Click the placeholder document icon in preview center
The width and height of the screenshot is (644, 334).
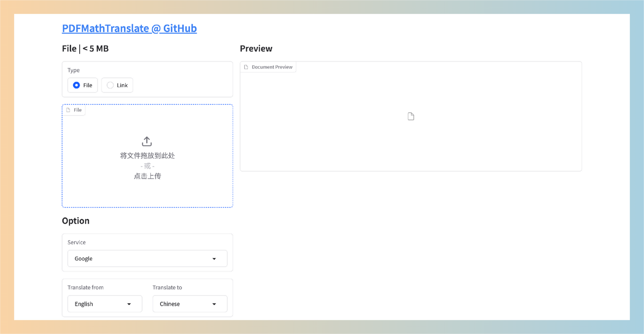pyautogui.click(x=411, y=116)
